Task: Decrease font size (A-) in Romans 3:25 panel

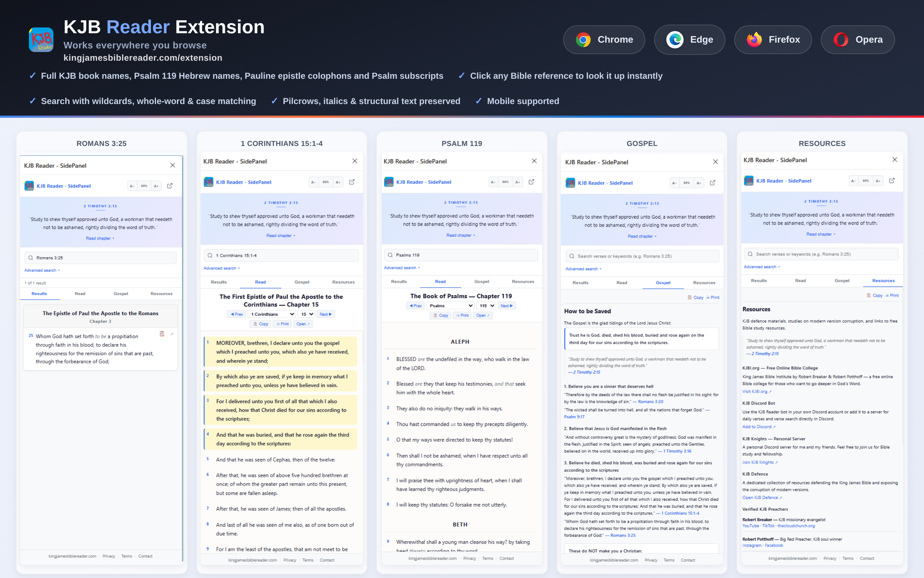Action: click(x=132, y=186)
